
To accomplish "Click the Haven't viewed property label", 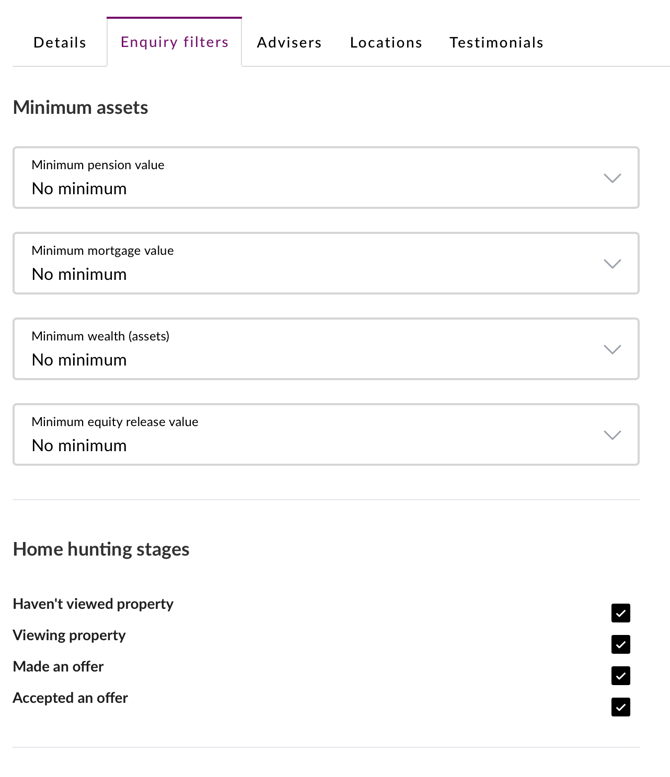I will click(93, 604).
